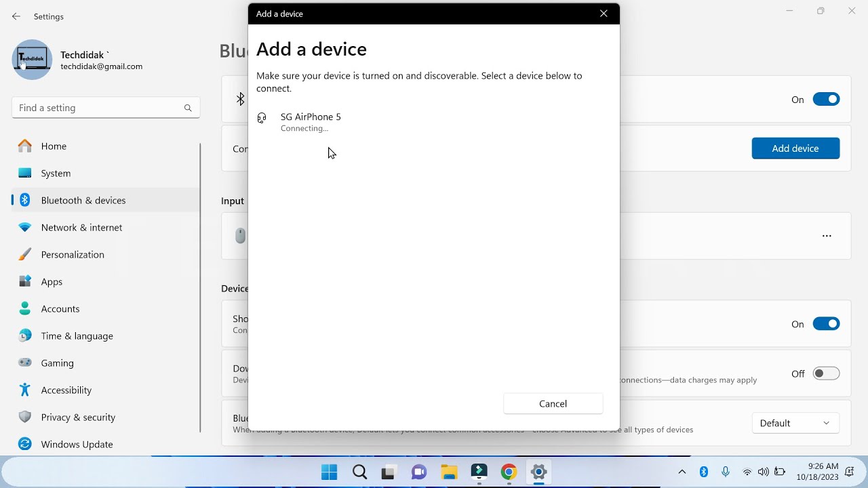Screen dimensions: 868x488
Task: Click the Windows Update arrows icon
Action: coord(25,444)
